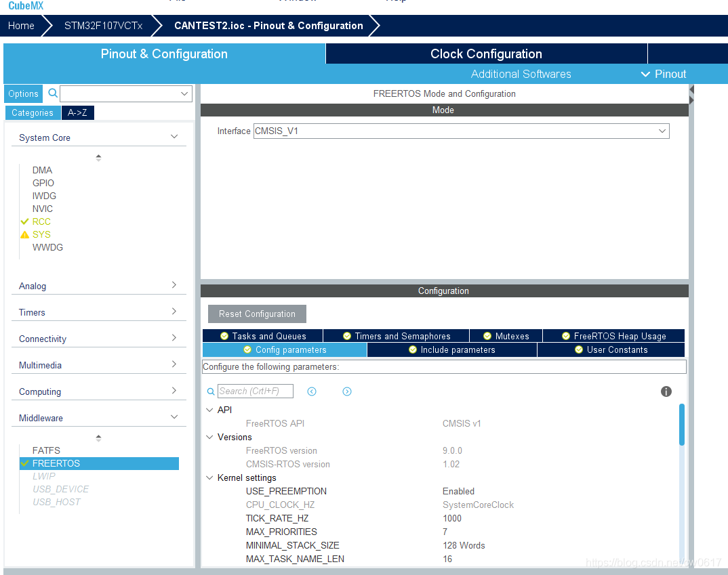
Task: Collapse the Versions parameter group
Action: tap(210, 438)
